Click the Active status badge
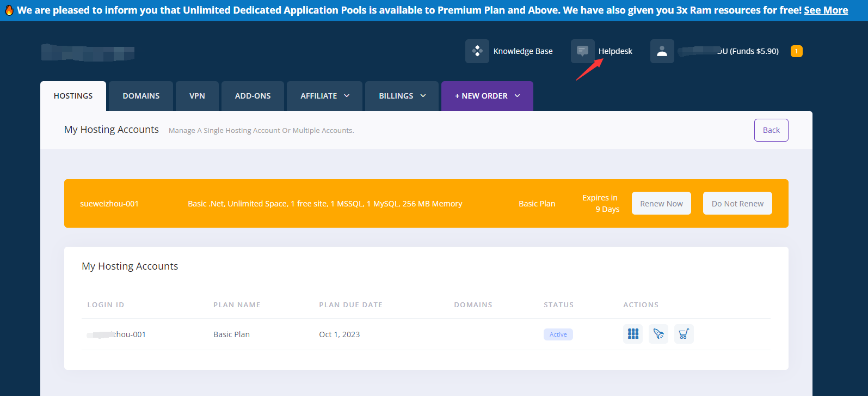This screenshot has height=396, width=868. (558, 334)
